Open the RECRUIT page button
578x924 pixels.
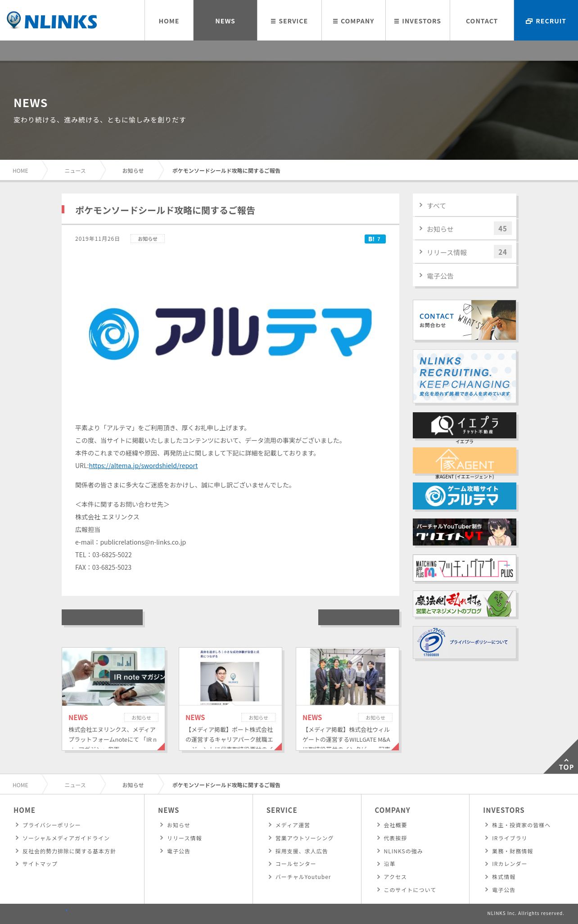coord(546,21)
